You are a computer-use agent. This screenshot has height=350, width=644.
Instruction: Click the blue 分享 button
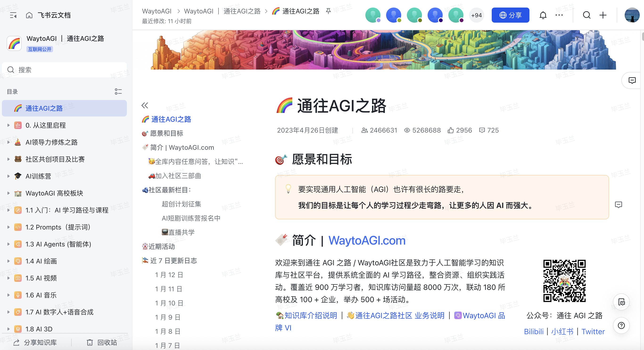point(510,15)
